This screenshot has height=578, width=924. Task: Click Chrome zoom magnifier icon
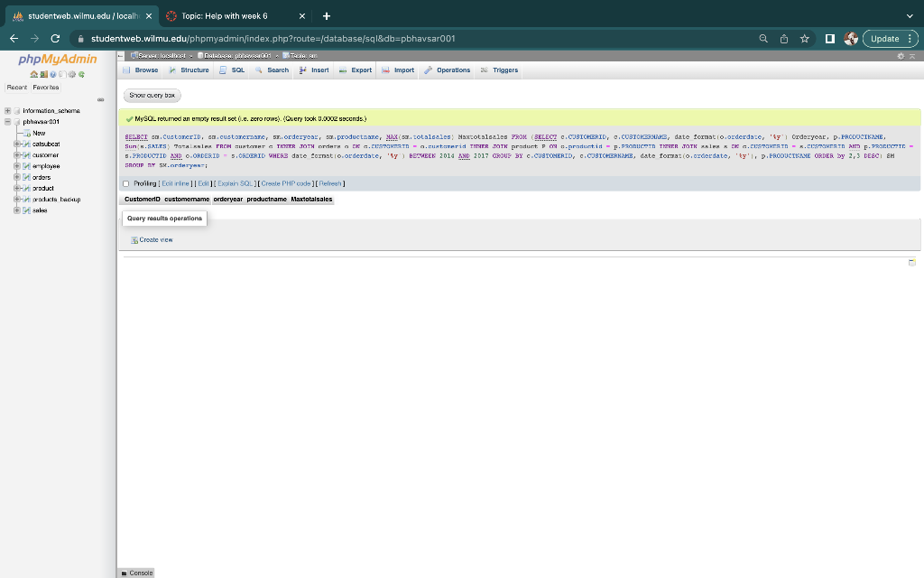pos(763,39)
